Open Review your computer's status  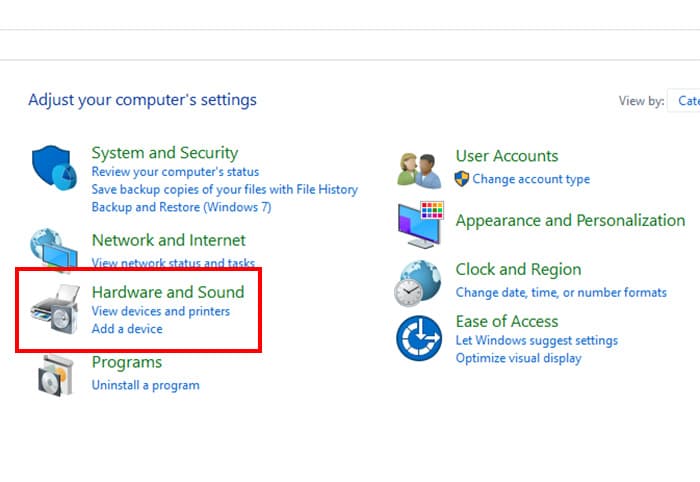click(x=175, y=171)
